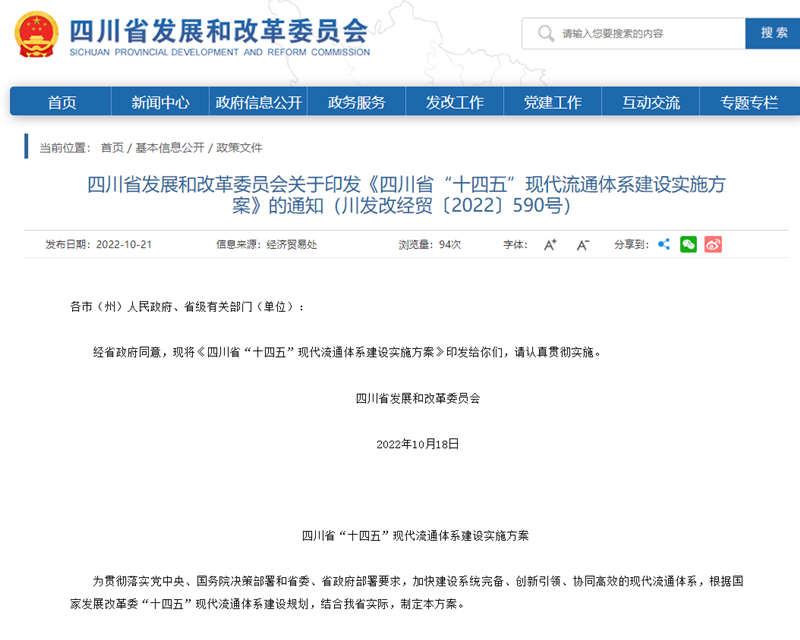This screenshot has width=800, height=640.
Task: Share the article to WeChat
Action: pyautogui.click(x=688, y=244)
